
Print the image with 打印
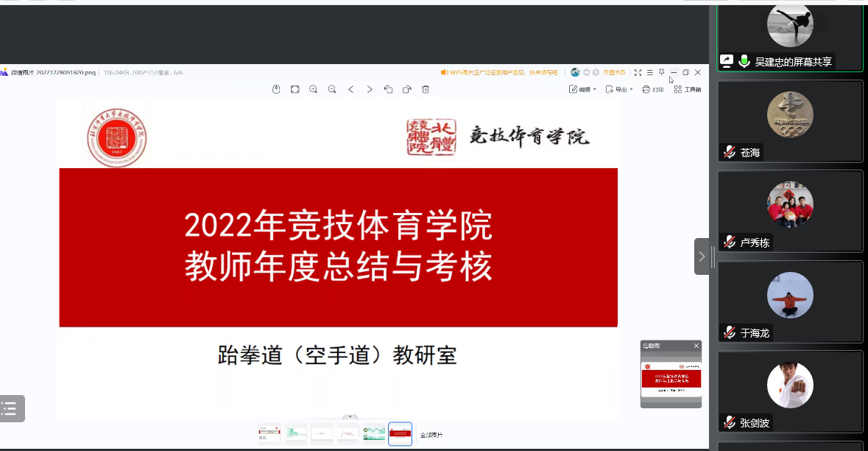pos(651,88)
